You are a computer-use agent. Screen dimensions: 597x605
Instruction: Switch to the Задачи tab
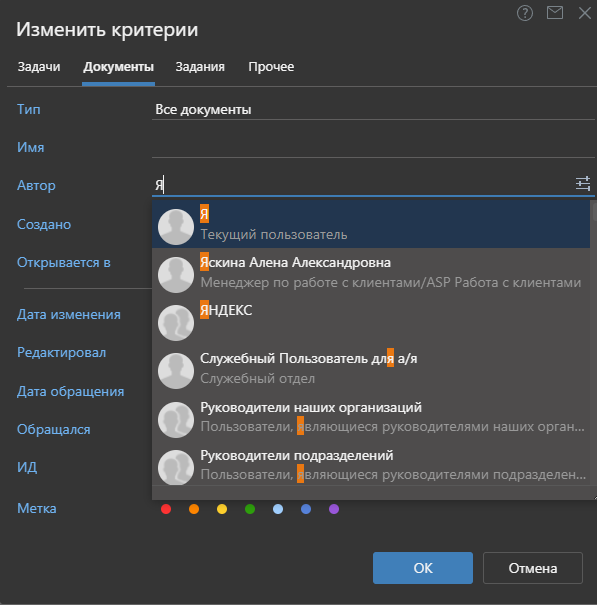point(39,67)
